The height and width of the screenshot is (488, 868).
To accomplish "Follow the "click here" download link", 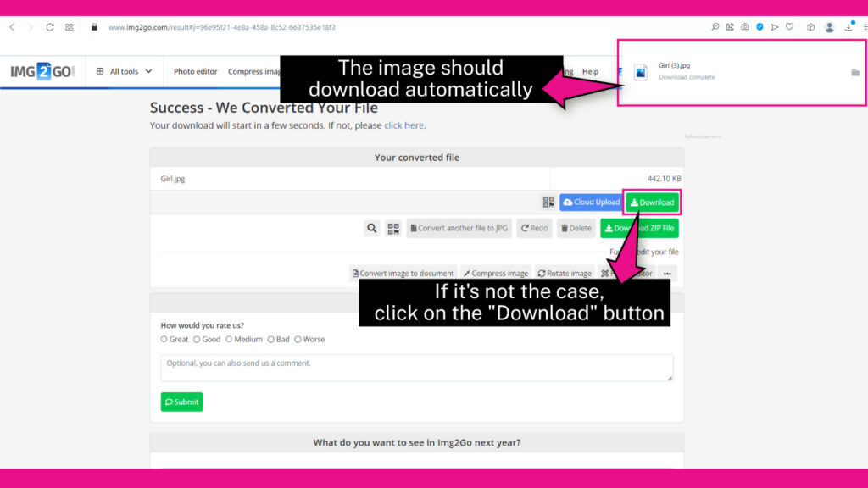I will pos(403,125).
